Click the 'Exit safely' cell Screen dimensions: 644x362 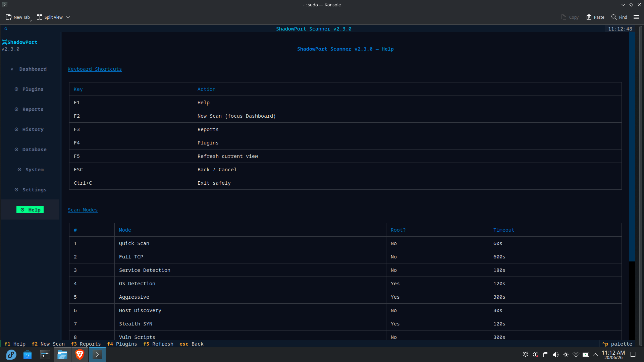point(407,183)
